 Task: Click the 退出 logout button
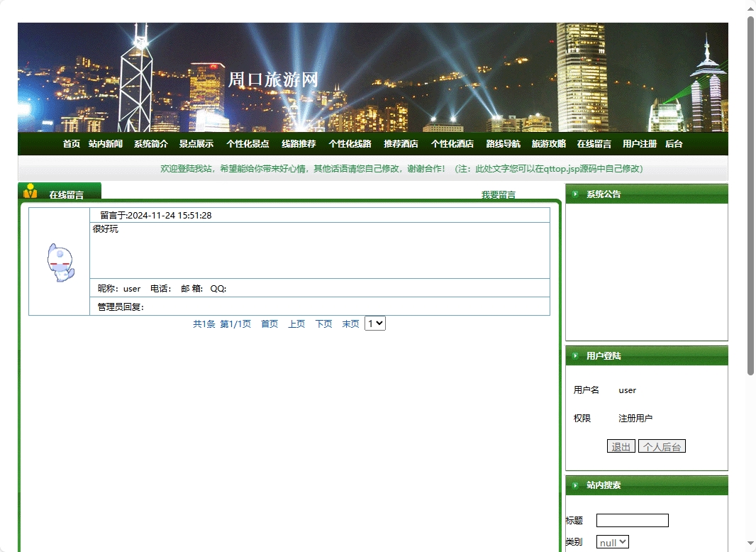(x=621, y=446)
